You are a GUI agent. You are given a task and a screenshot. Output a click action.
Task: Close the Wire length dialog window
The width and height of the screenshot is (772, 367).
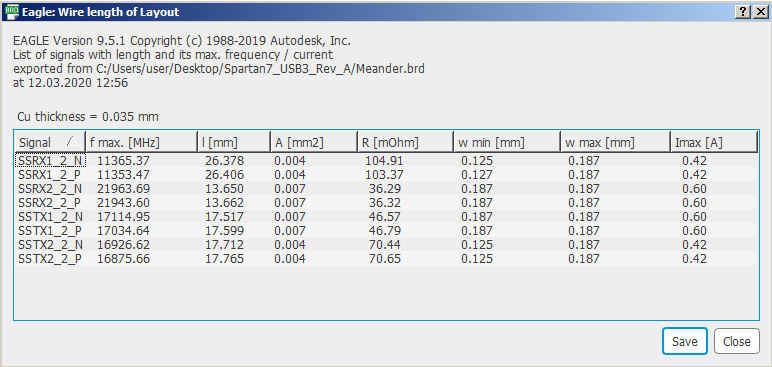(760, 12)
